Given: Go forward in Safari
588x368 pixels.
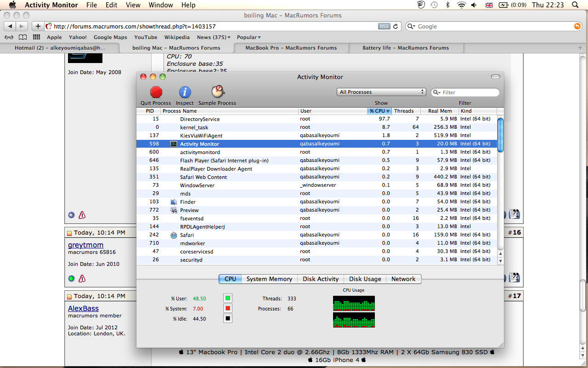Looking at the screenshot, I should click(22, 26).
